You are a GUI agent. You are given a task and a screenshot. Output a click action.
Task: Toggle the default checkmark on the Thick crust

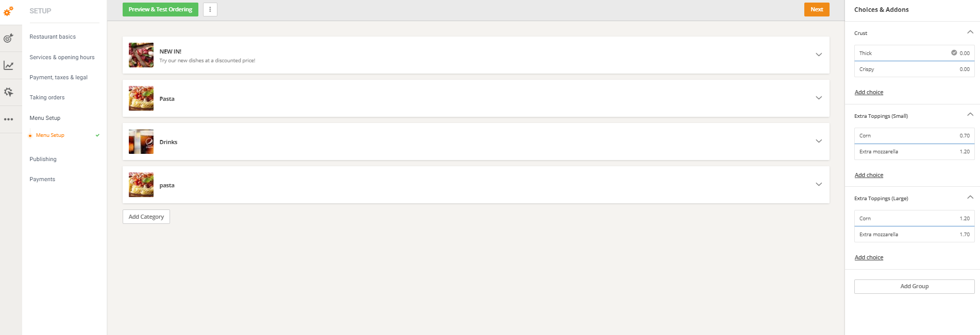coord(954,52)
